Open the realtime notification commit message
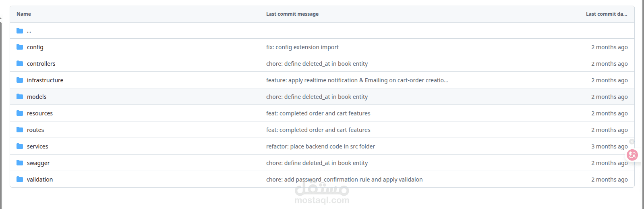 (357, 80)
